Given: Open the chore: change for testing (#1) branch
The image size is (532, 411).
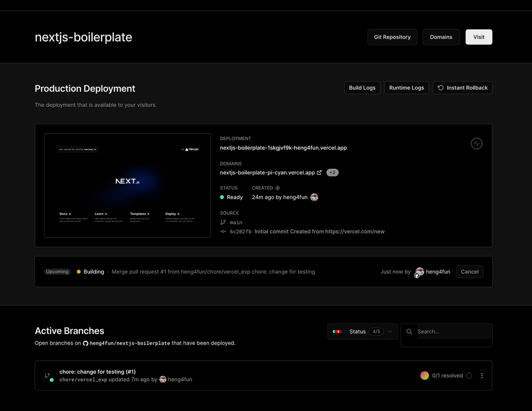Looking at the screenshot, I should pyautogui.click(x=97, y=372).
